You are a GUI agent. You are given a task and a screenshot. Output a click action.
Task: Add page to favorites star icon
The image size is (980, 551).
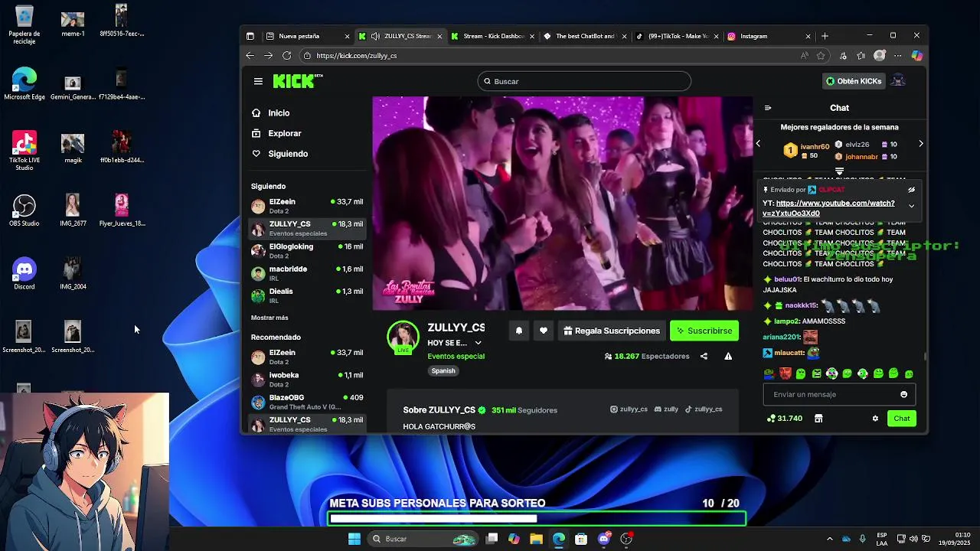(x=821, y=55)
